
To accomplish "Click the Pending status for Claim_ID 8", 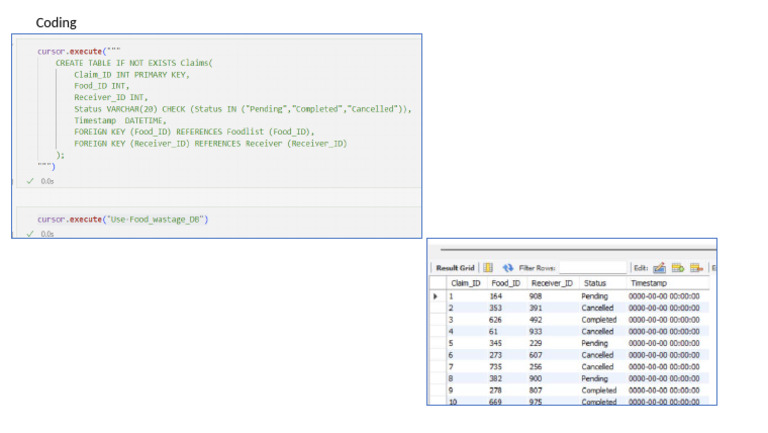I will click(595, 379).
